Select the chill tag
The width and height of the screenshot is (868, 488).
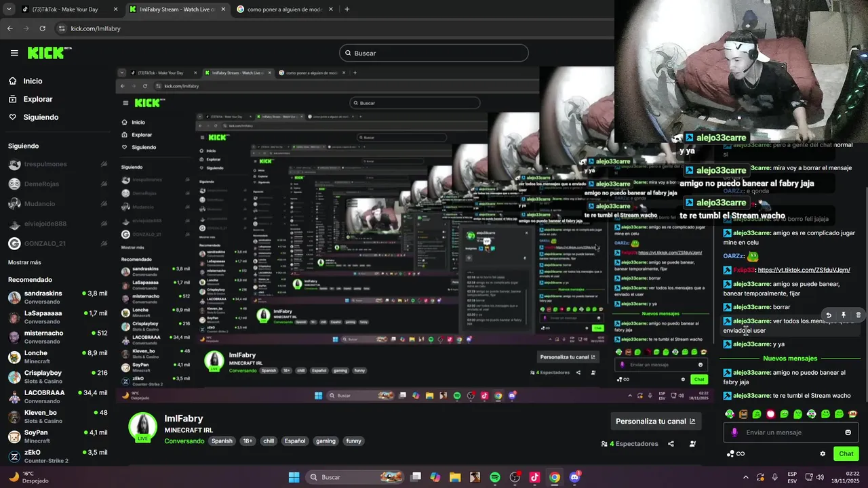[269, 441]
